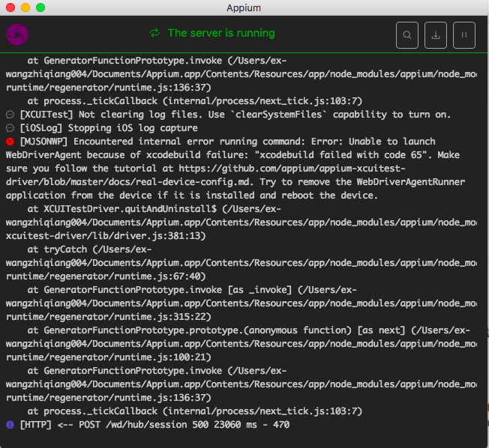489x448 pixels.
Task: Select the '[iOSLog] Stopping iOS log capture' line
Action: [x=109, y=128]
